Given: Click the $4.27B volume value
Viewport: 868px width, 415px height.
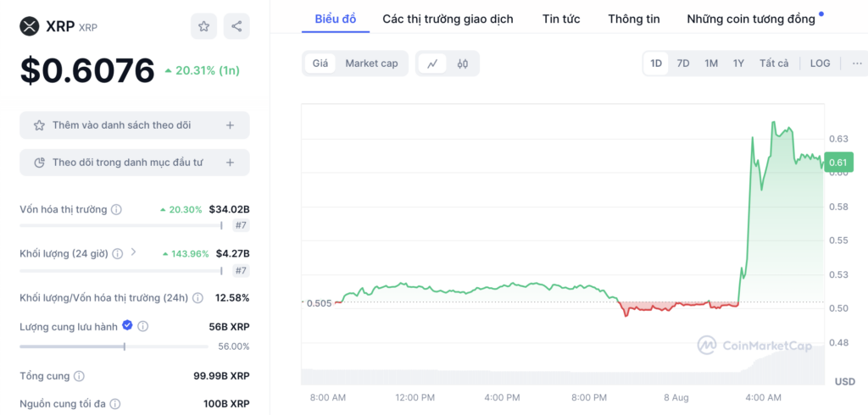Looking at the screenshot, I should pyautogui.click(x=232, y=254).
